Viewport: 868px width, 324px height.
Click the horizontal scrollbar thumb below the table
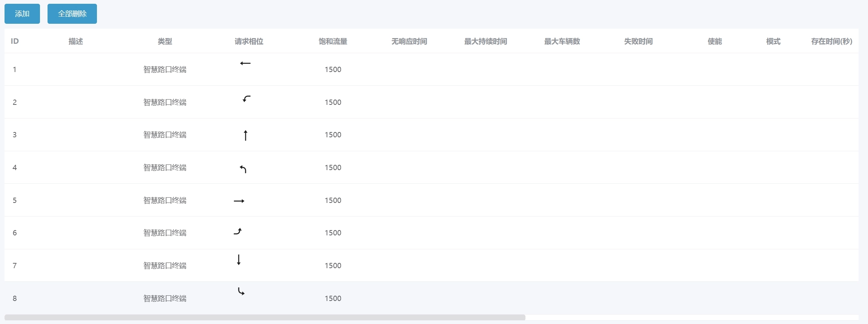265,317
